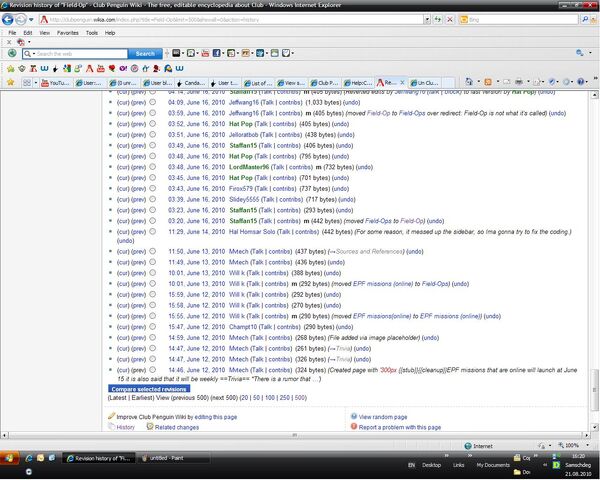Click the Read Mail envelope icon

(507, 82)
